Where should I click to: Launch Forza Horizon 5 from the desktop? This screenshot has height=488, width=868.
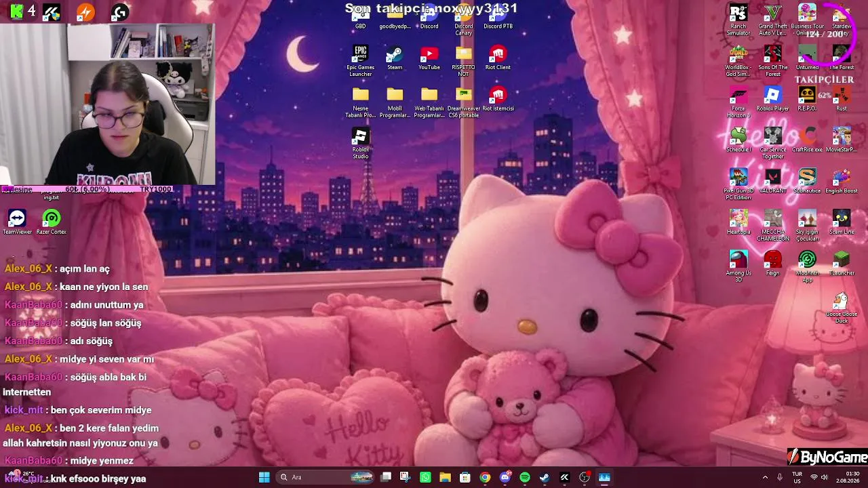pos(738,102)
